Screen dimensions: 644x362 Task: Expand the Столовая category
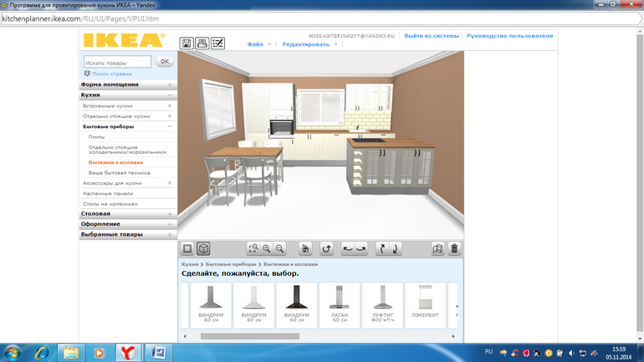pos(95,214)
